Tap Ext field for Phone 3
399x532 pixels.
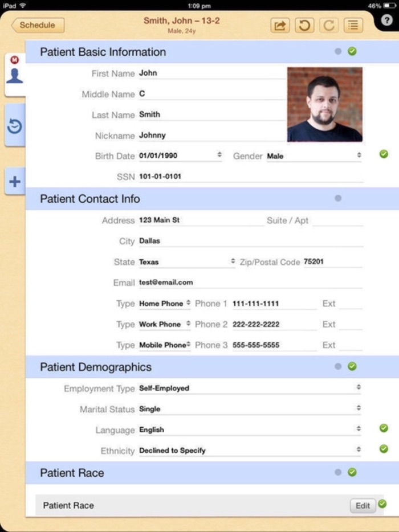[x=351, y=345]
